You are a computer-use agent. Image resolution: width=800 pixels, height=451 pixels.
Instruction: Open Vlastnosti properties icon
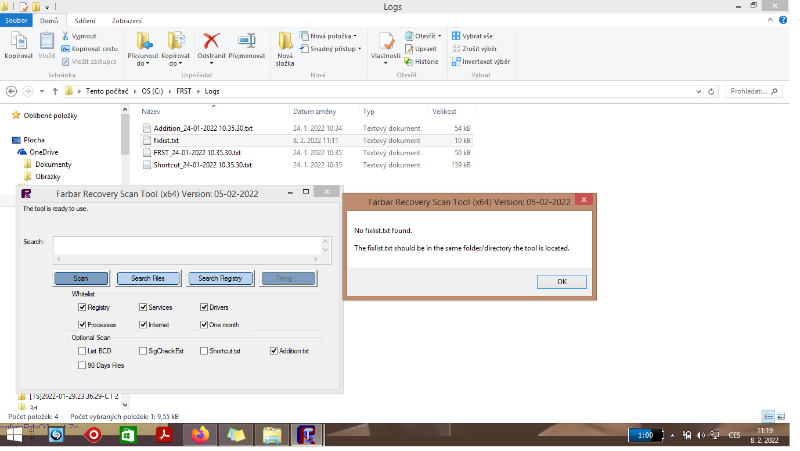(385, 43)
